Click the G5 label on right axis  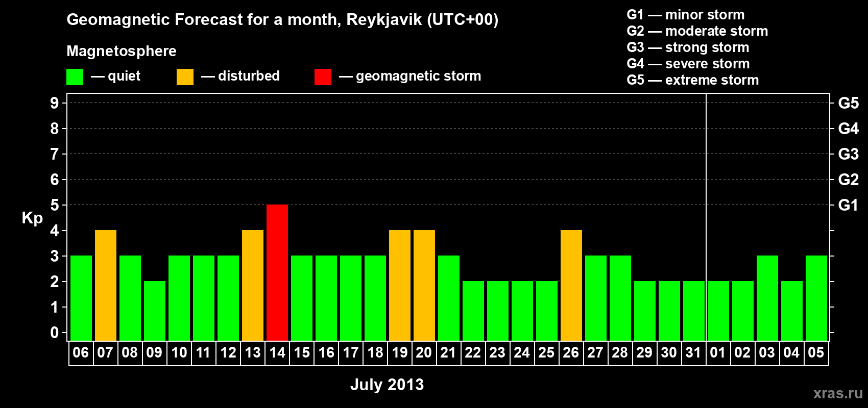point(849,103)
